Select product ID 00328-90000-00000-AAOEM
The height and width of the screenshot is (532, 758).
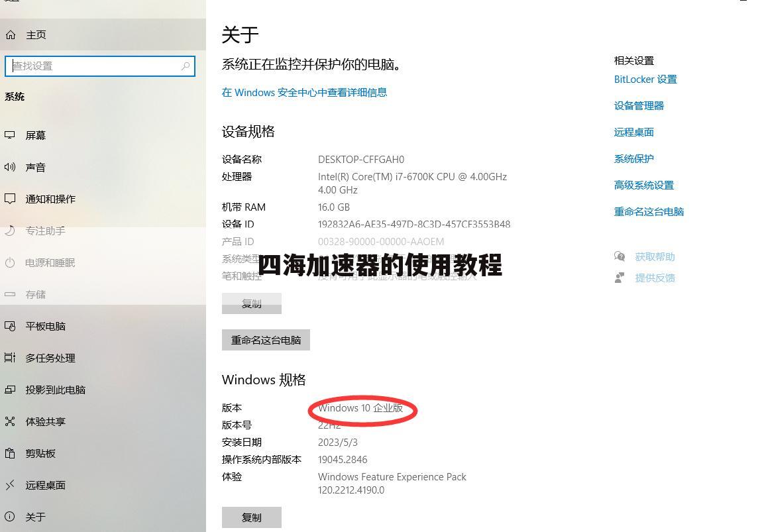[381, 242]
